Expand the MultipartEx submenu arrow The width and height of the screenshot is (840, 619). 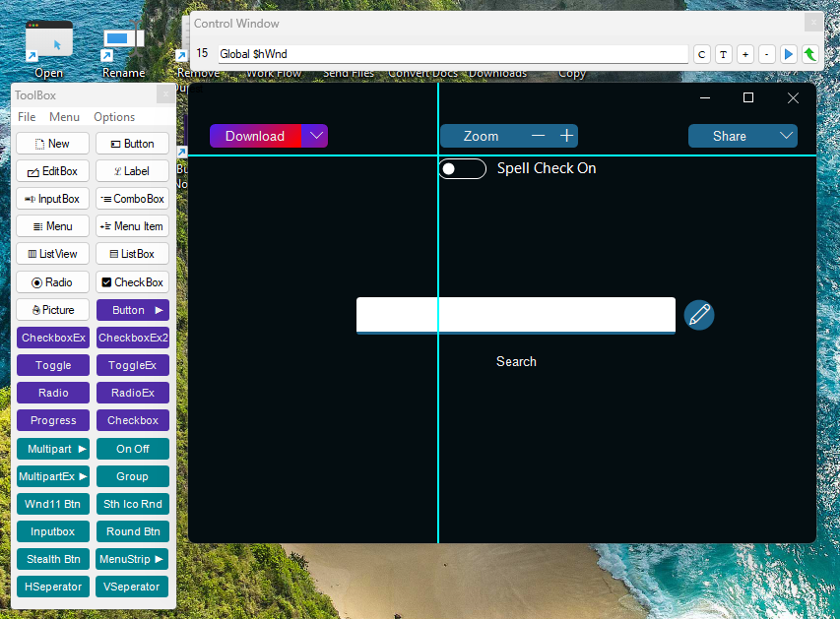pos(83,476)
